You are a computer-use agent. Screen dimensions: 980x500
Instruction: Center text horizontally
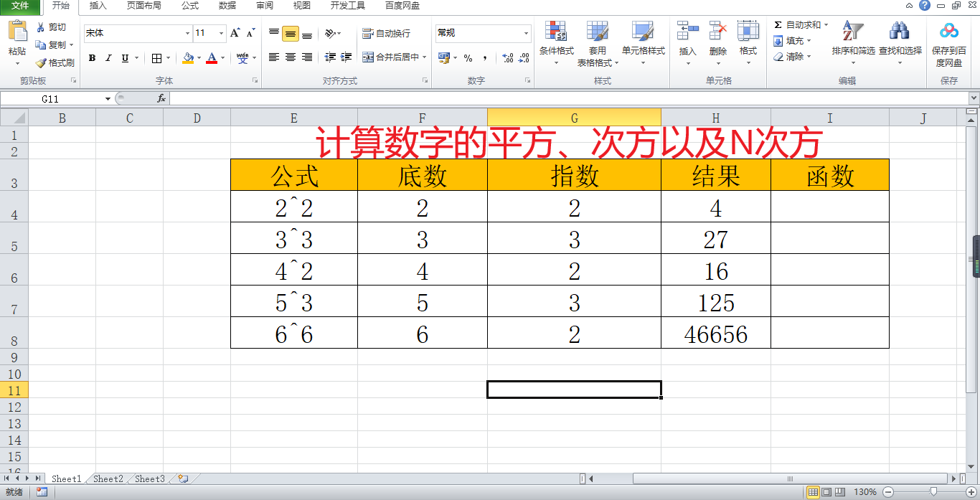(291, 57)
